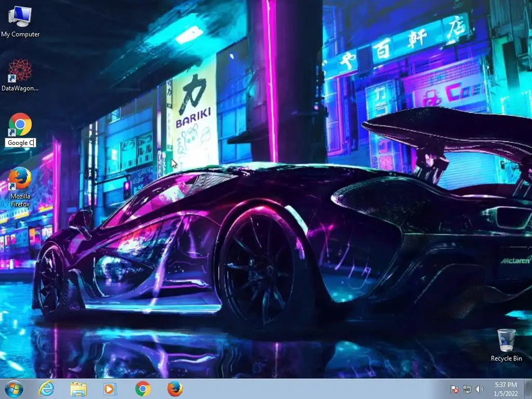This screenshot has height=399, width=532.
Task: Open the Windows Start menu
Action: (14, 389)
